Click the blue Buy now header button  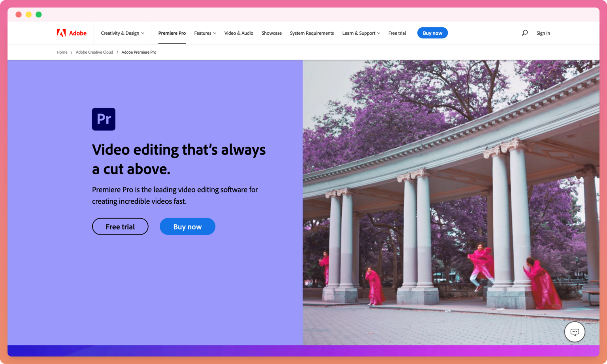coord(432,33)
